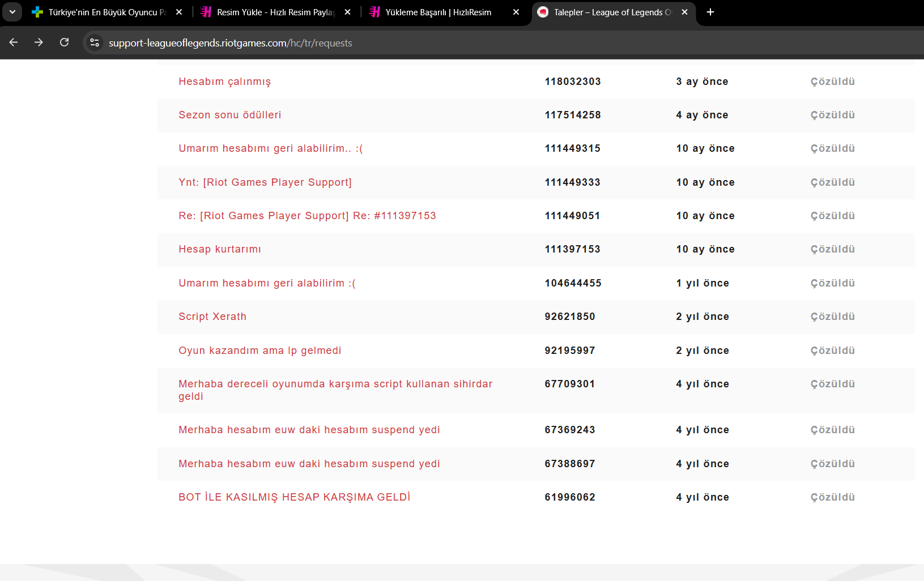Open 'Umarım hesabımı geri alabilirim.. :(' request

click(271, 148)
